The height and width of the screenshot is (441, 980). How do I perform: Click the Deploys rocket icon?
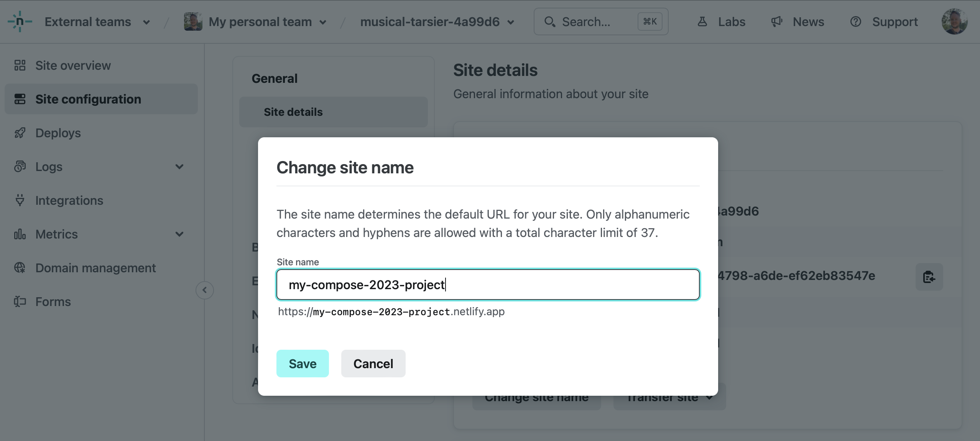pyautogui.click(x=20, y=133)
